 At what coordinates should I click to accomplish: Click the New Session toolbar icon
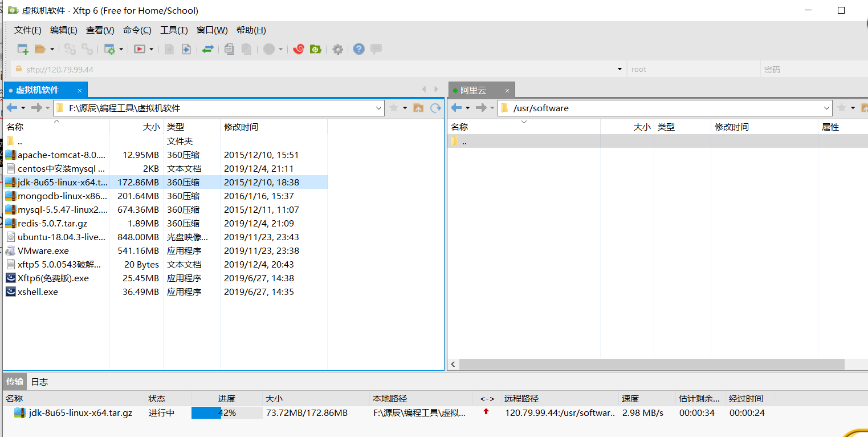(x=23, y=49)
